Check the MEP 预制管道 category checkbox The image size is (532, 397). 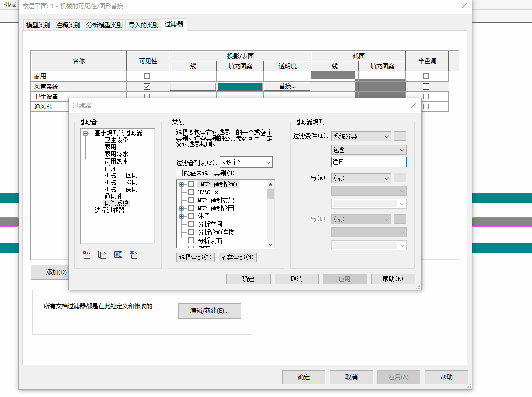pyautogui.click(x=191, y=184)
